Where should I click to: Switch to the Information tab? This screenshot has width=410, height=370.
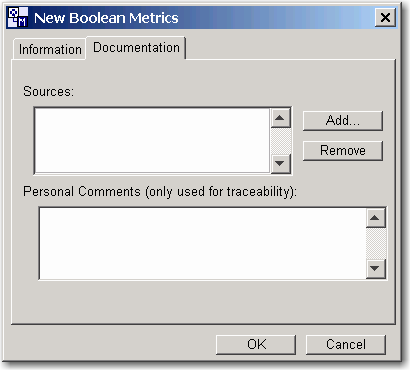(x=50, y=49)
